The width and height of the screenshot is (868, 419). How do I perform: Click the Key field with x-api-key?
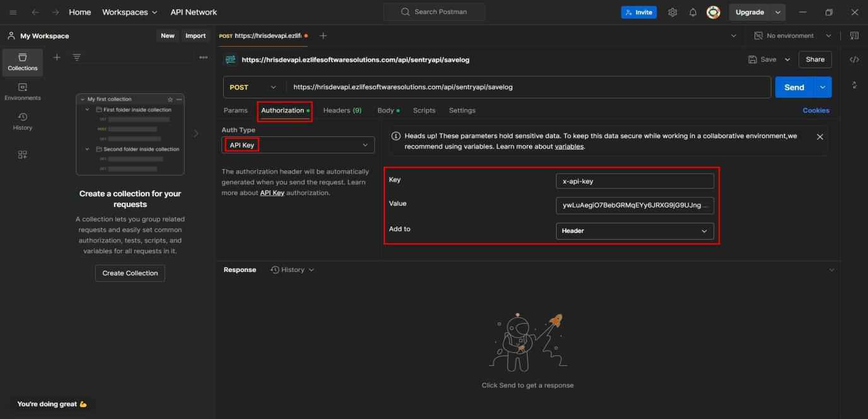coord(635,181)
